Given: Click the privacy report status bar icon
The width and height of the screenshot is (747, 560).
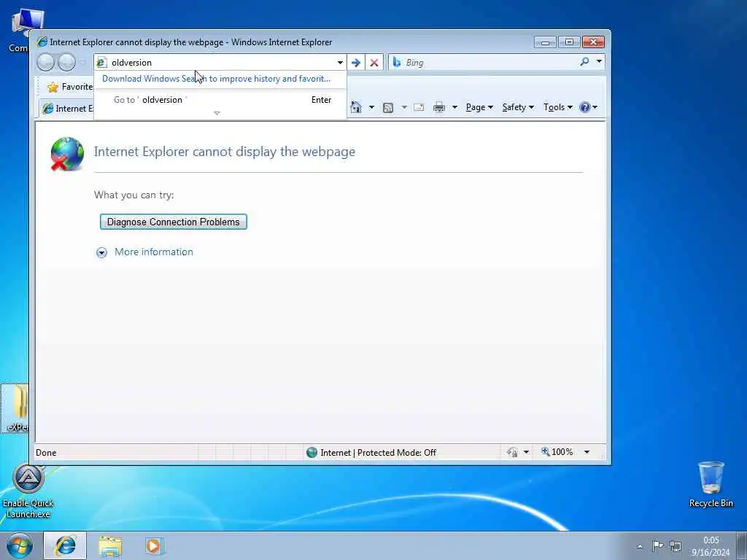Looking at the screenshot, I should coord(513,452).
